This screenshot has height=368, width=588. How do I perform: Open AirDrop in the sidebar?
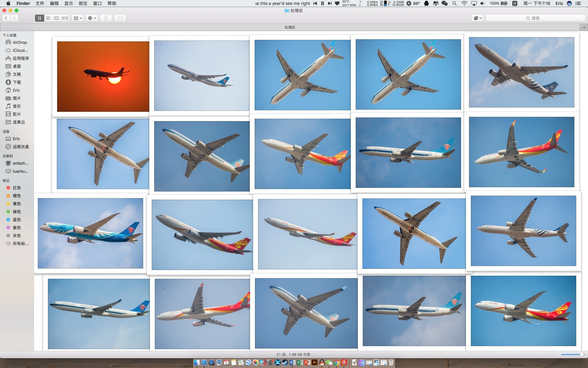pyautogui.click(x=16, y=42)
